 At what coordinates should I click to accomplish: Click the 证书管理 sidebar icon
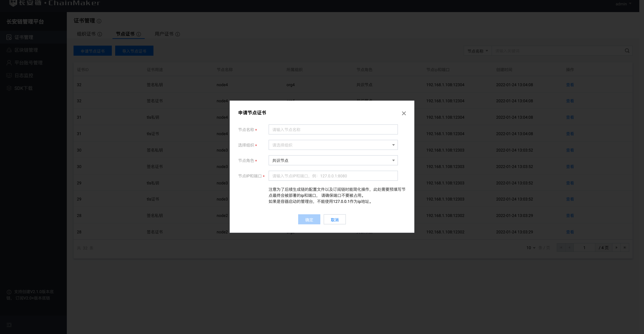(x=9, y=37)
